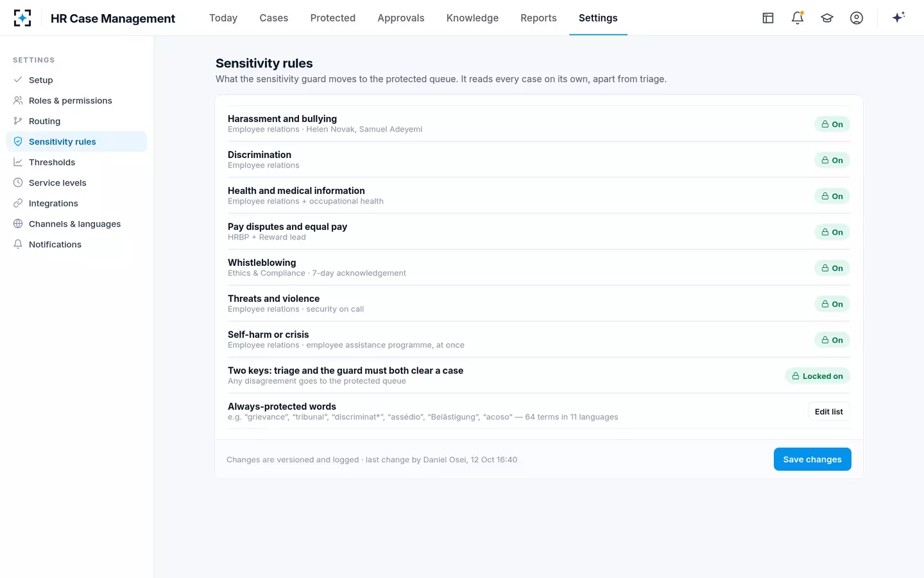Toggle the Threats and violence rule
The image size is (924, 578).
coord(832,304)
